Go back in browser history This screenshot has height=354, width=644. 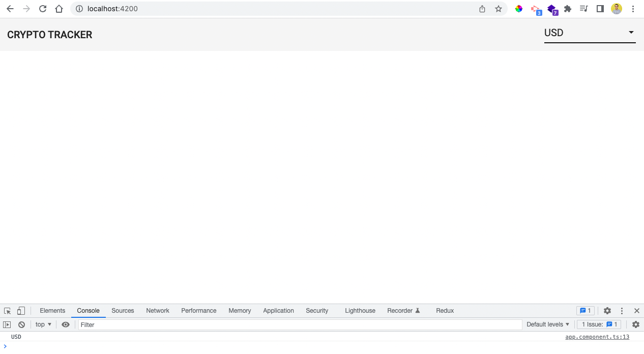pyautogui.click(x=10, y=9)
